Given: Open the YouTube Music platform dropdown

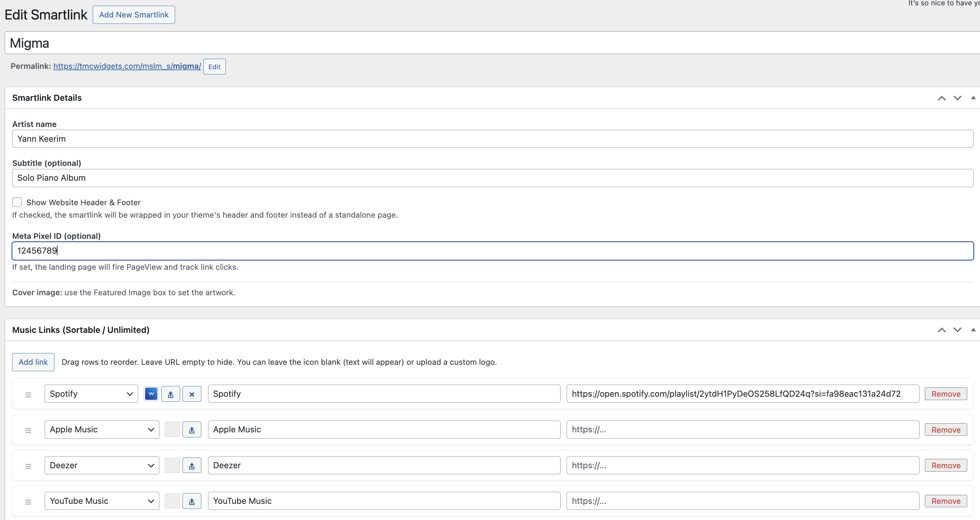Looking at the screenshot, I should point(101,501).
